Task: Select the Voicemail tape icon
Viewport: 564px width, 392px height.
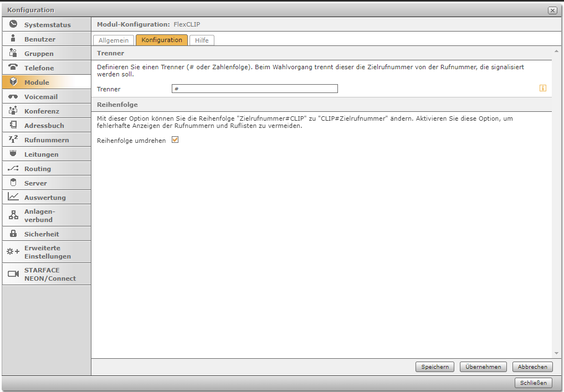Action: [13, 96]
